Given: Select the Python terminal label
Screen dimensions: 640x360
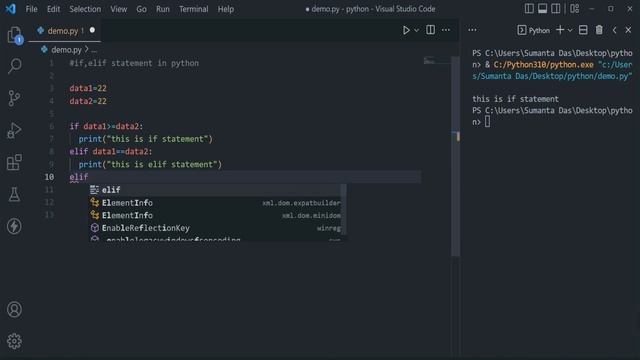Looking at the screenshot, I should 534,30.
